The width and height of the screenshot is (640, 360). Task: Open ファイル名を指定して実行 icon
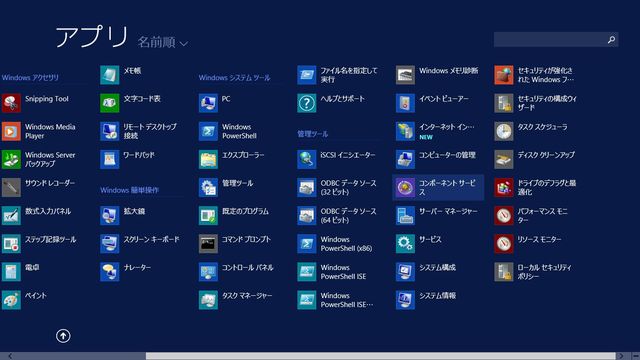point(307,75)
